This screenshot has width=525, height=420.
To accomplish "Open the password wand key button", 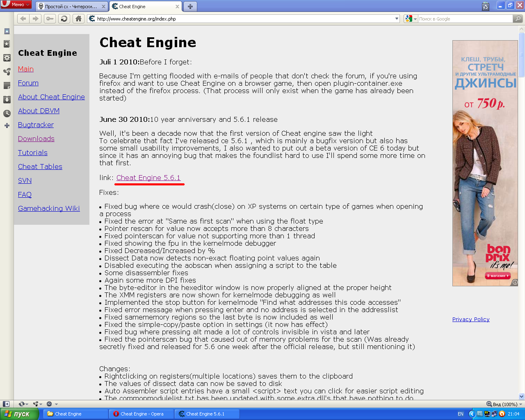I will click(x=50, y=18).
